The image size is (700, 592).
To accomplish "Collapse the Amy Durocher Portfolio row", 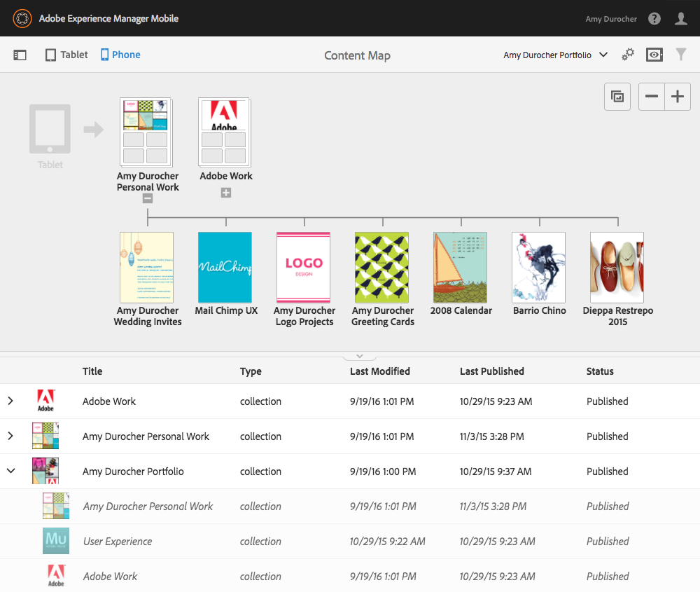I will pyautogui.click(x=11, y=471).
